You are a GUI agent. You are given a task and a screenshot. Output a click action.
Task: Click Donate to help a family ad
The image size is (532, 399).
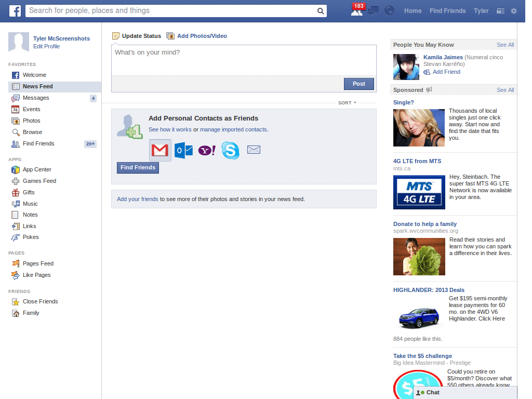coord(425,224)
